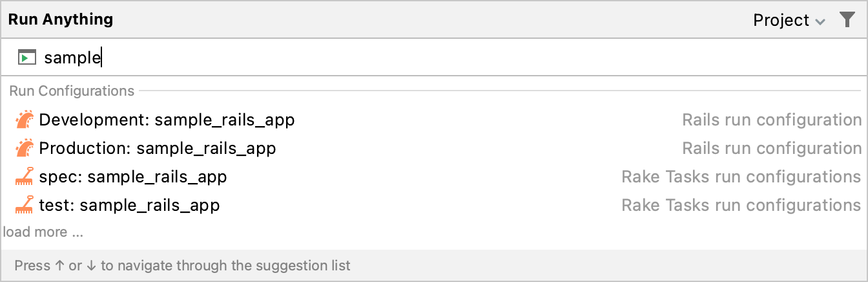The image size is (868, 282).
Task: Choose spec: sample_rails_app Rake task
Action: pyautogui.click(x=133, y=177)
